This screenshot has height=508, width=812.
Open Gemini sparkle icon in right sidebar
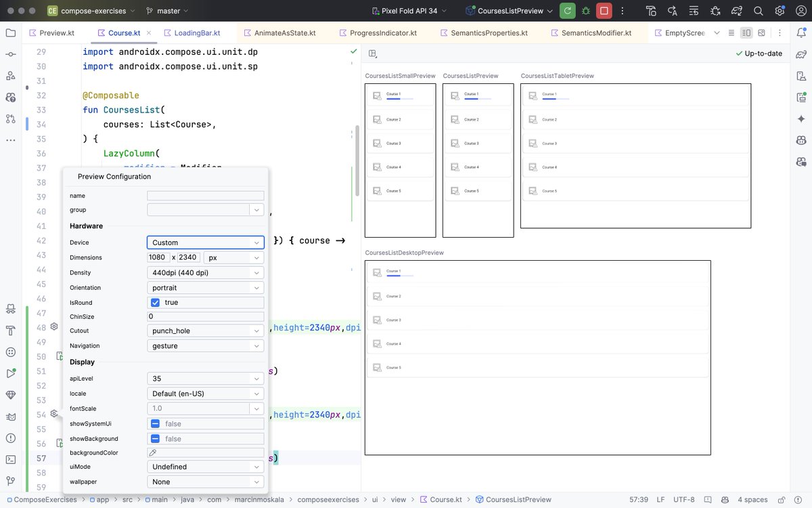801,119
